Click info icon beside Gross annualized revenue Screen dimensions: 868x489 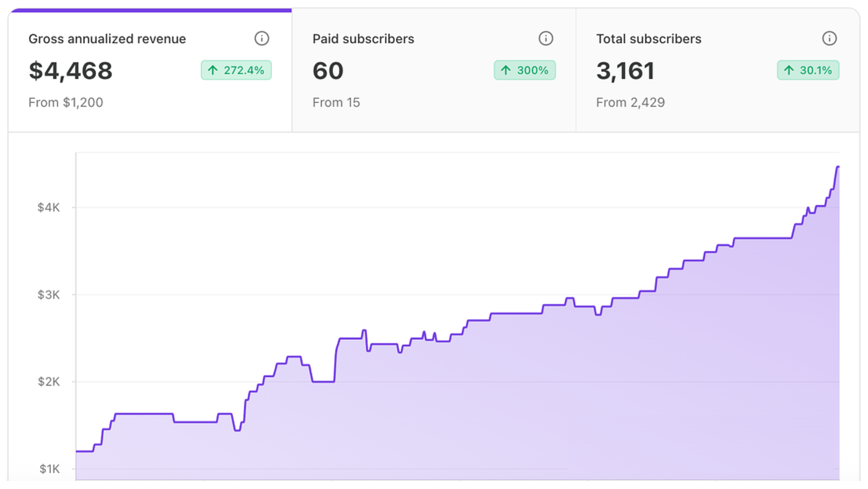coord(261,38)
